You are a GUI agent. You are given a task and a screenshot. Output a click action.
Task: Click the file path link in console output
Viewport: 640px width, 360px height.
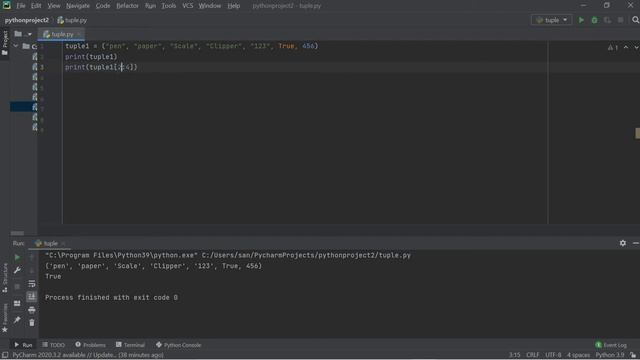coord(306,255)
